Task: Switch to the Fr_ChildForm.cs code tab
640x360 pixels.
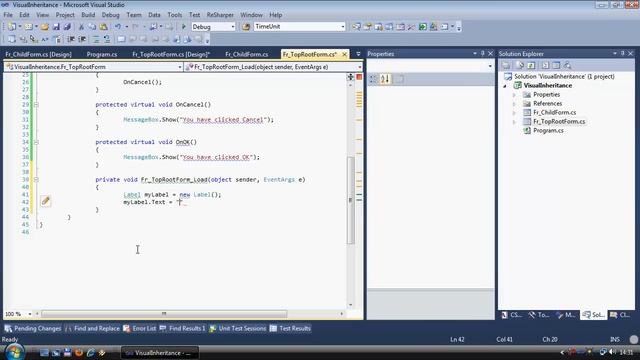Action: (247, 54)
